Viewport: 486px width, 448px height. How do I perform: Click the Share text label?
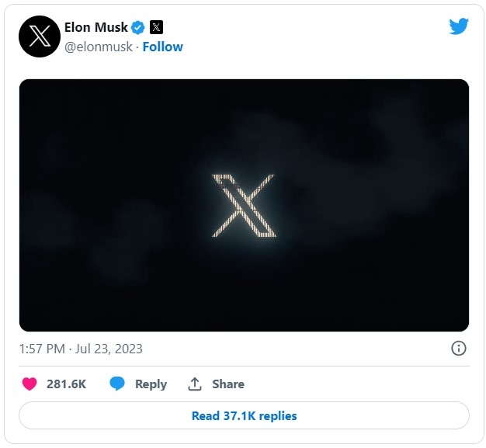click(x=228, y=384)
